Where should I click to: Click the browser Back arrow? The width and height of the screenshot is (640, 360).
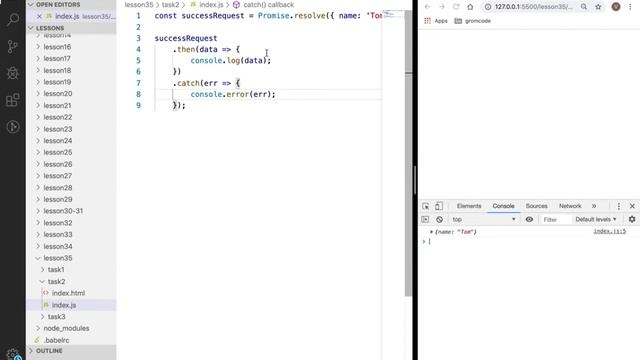tap(427, 7)
